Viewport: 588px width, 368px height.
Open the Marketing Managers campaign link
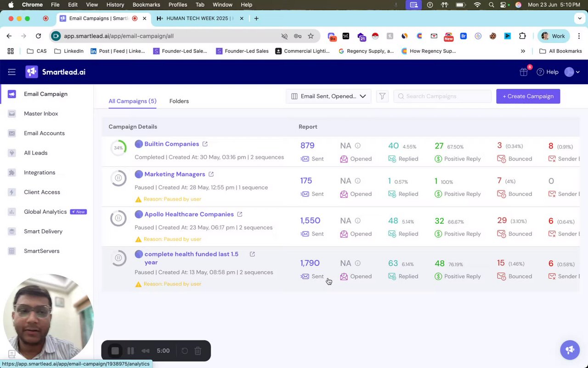coord(175,174)
